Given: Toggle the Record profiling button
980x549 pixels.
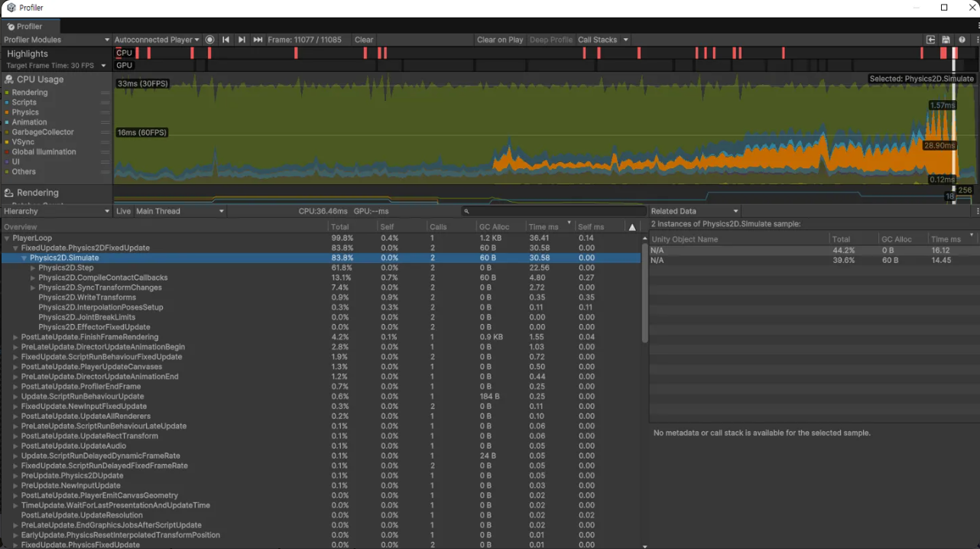Looking at the screenshot, I should (x=209, y=40).
